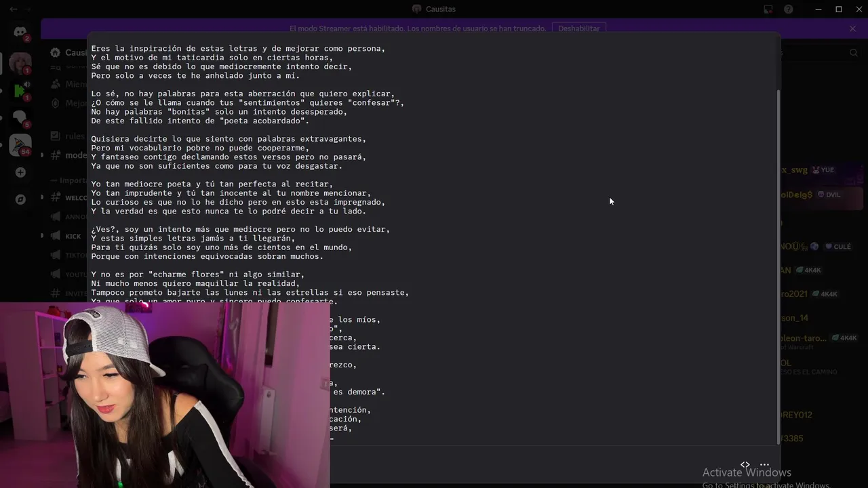Click the YUE tag beside x_swg
The image size is (868, 488).
pyautogui.click(x=823, y=170)
